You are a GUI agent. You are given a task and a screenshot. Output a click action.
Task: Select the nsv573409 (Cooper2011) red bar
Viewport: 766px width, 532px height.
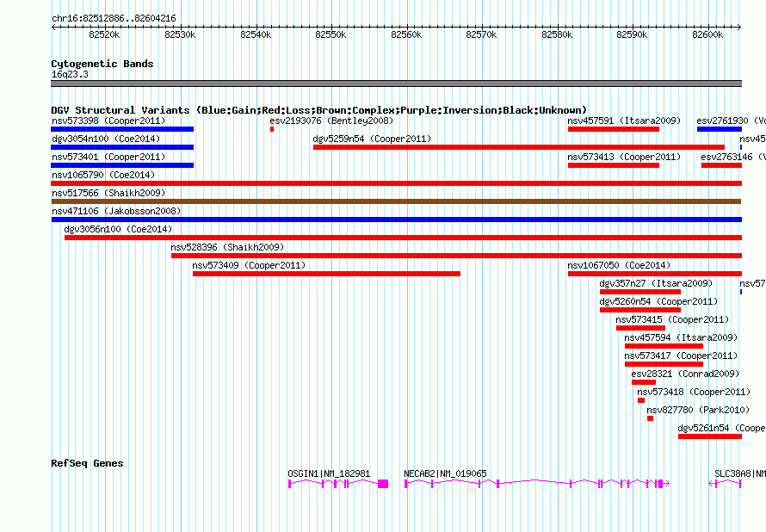325,274
